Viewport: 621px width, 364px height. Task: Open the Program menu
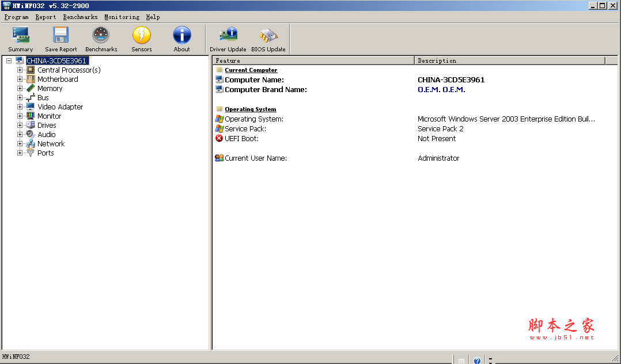coord(16,17)
